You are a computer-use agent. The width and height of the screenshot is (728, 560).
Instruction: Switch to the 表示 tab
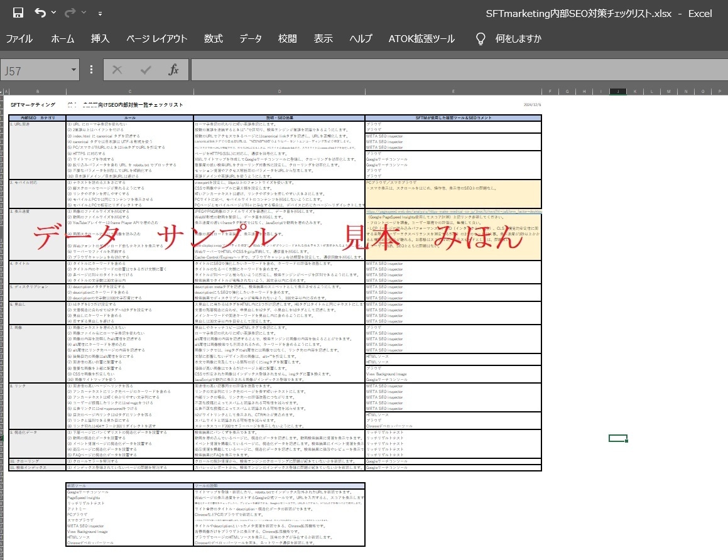323,38
